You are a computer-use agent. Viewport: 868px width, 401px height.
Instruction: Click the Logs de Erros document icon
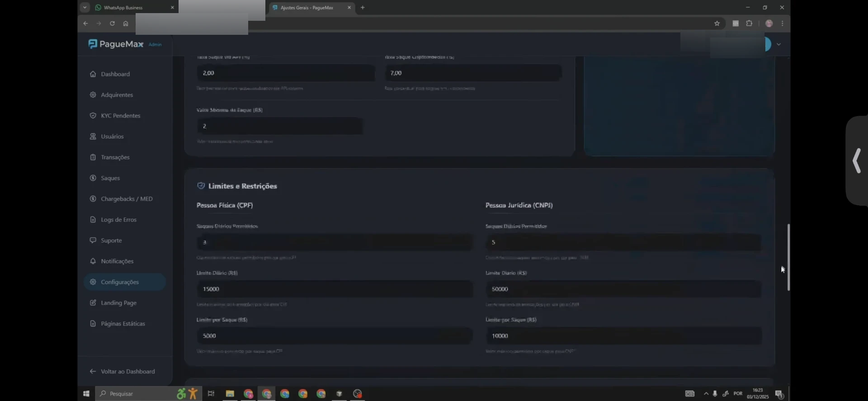[93, 220]
